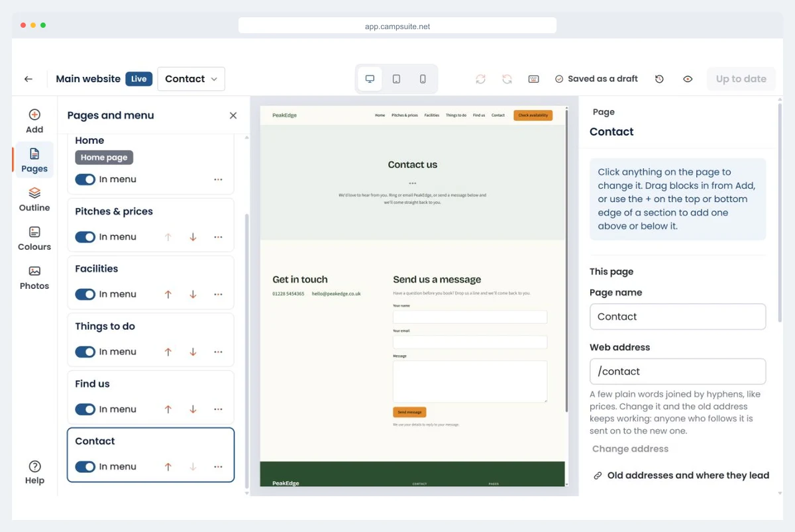
Task: Click the Message textarea in preview
Action: 470,381
